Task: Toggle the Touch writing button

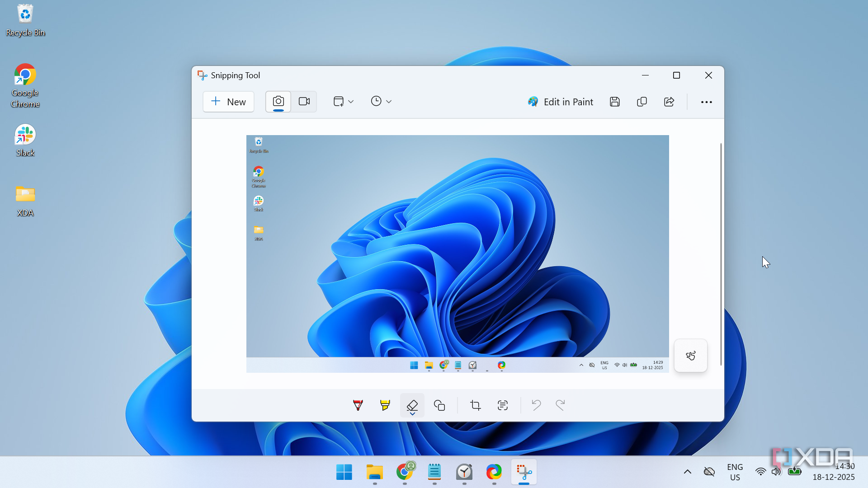Action: tap(691, 356)
